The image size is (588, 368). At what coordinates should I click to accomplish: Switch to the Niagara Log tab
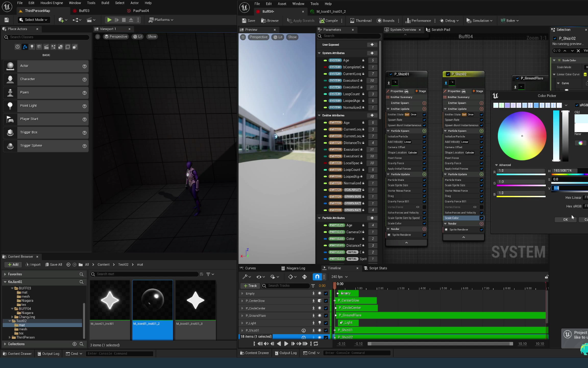pyautogui.click(x=293, y=268)
